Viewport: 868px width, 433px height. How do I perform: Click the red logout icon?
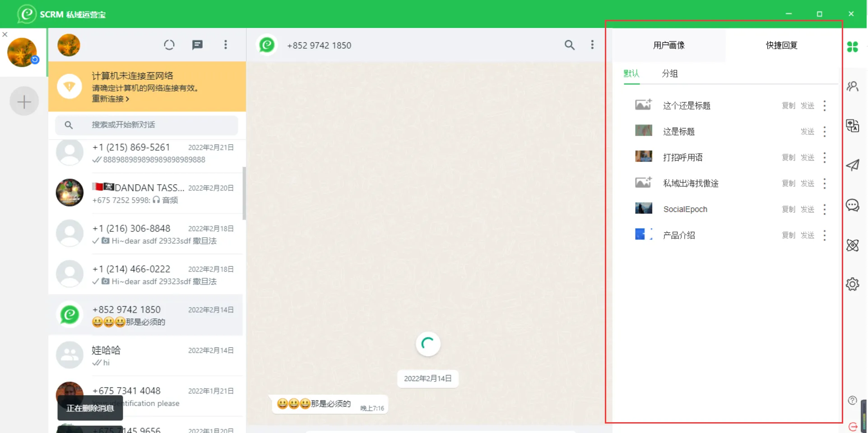tap(853, 426)
